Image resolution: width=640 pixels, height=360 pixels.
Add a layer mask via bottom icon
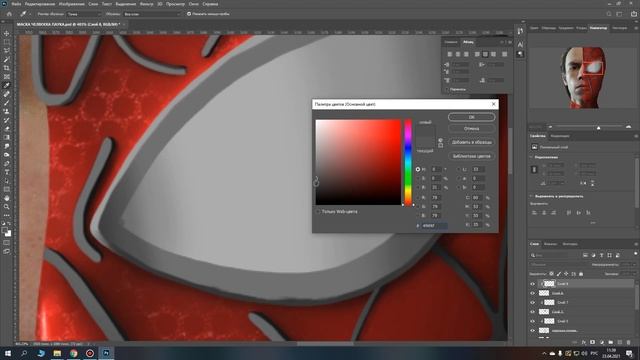pyautogui.click(x=593, y=342)
